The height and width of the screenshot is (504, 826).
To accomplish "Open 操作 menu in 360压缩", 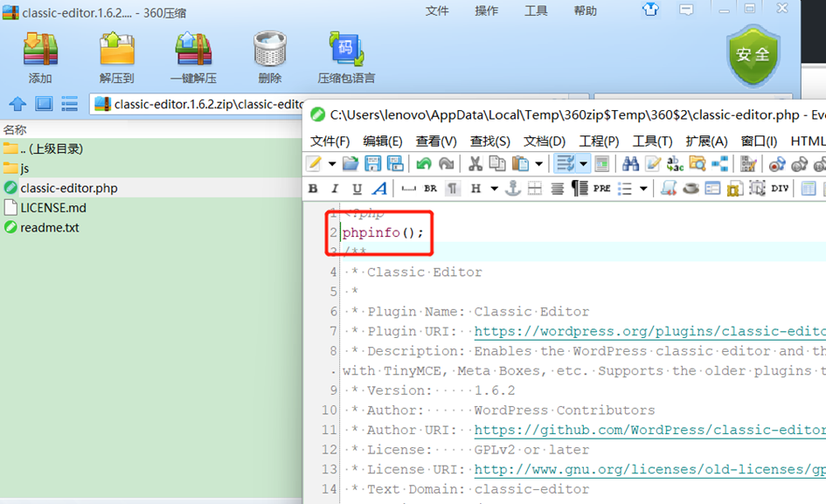I will click(x=486, y=10).
